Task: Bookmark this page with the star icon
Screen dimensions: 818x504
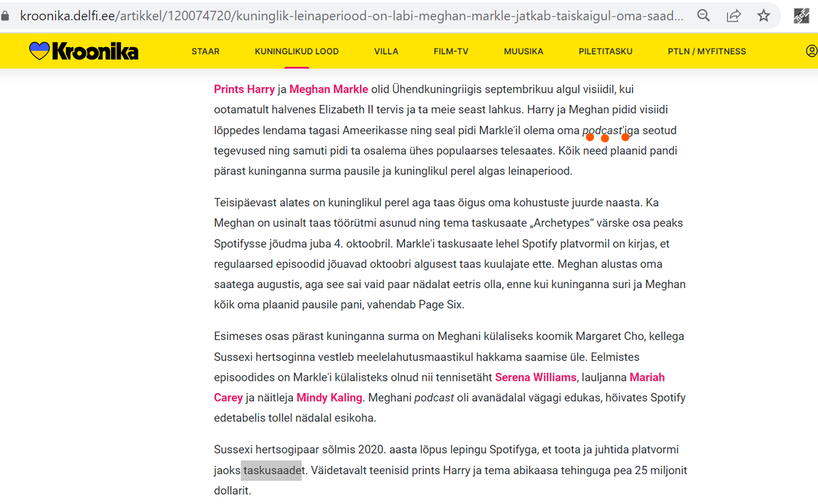Action: click(x=764, y=15)
